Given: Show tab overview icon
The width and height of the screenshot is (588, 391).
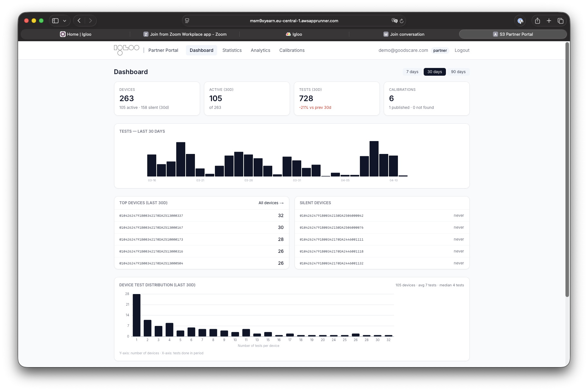Looking at the screenshot, I should pyautogui.click(x=561, y=21).
